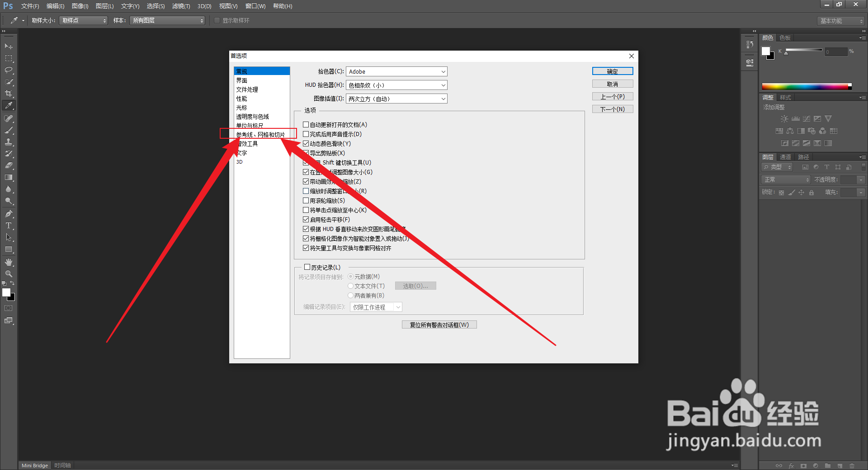Select the Quick Selection tool

click(9, 82)
